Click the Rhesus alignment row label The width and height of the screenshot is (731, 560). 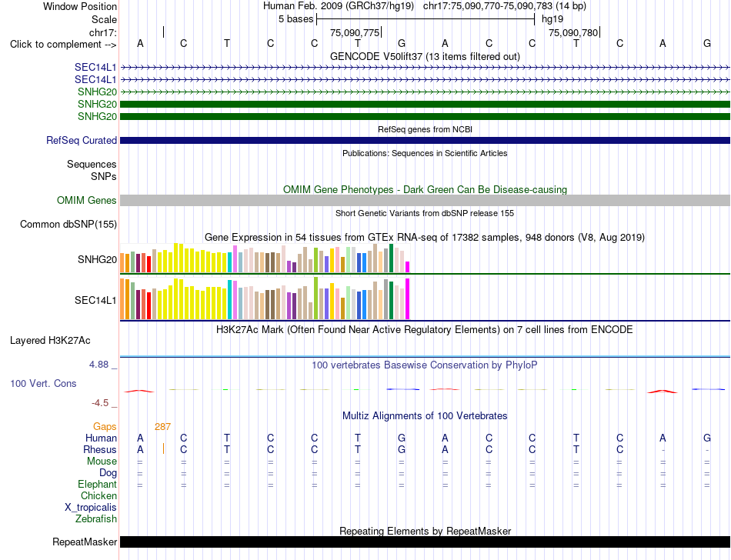coord(100,449)
